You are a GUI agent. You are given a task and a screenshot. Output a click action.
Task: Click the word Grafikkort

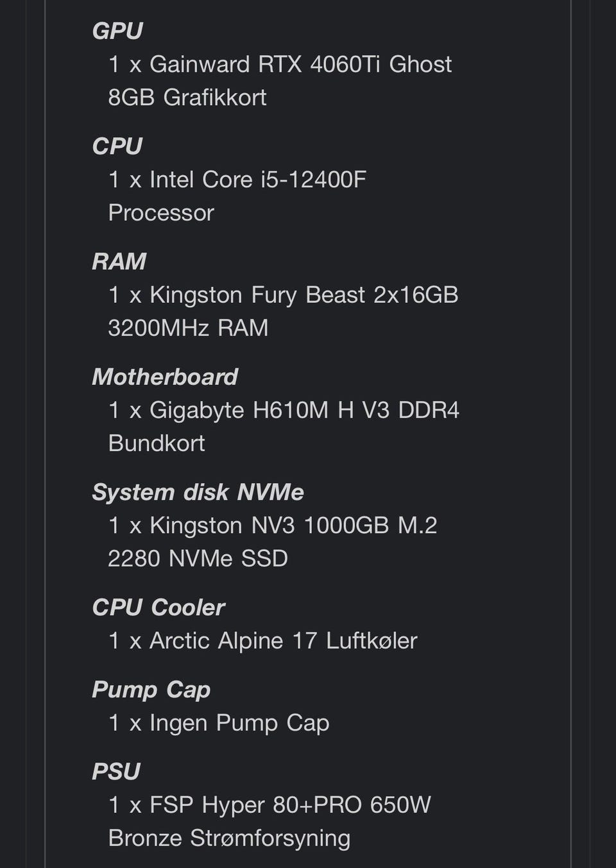pos(214,98)
